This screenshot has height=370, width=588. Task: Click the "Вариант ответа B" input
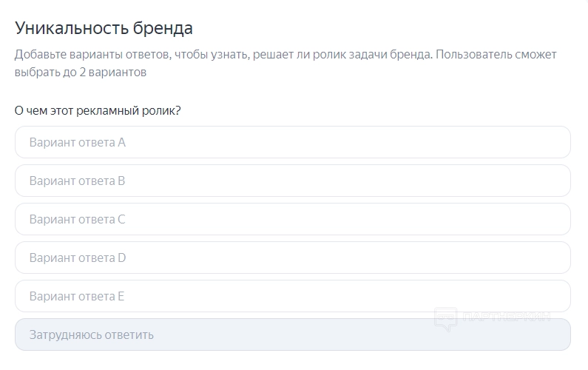click(292, 181)
